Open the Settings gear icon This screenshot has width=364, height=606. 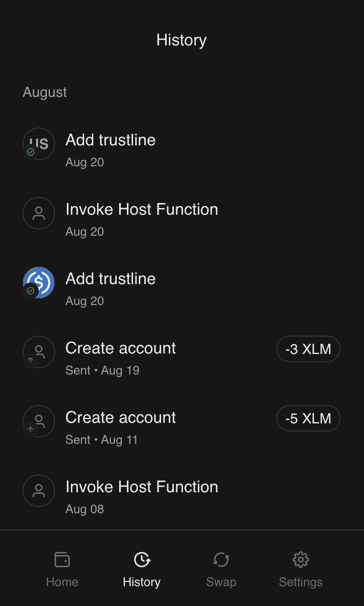pos(301,560)
